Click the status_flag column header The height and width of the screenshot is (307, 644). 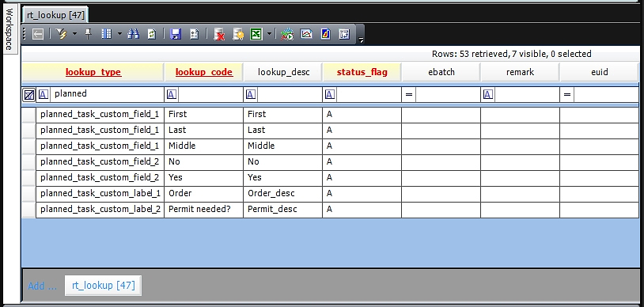[362, 72]
